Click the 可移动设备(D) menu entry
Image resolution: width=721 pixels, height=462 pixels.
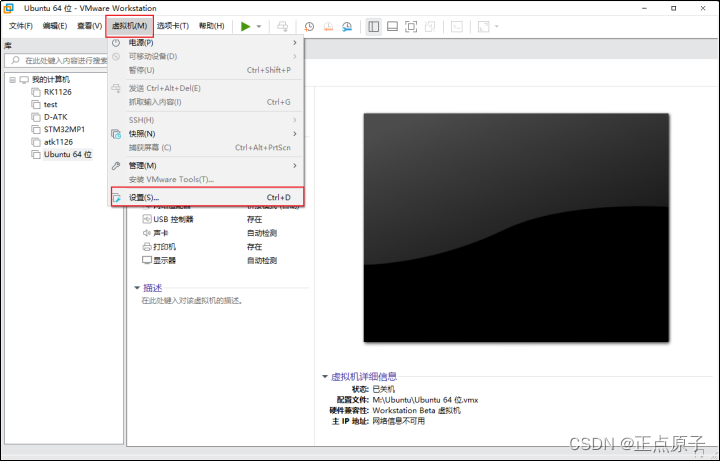point(206,57)
